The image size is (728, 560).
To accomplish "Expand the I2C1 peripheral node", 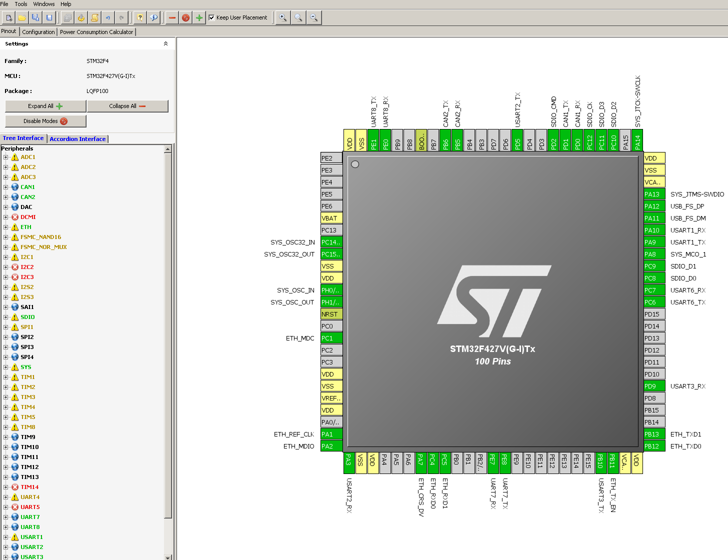I will coord(6,257).
